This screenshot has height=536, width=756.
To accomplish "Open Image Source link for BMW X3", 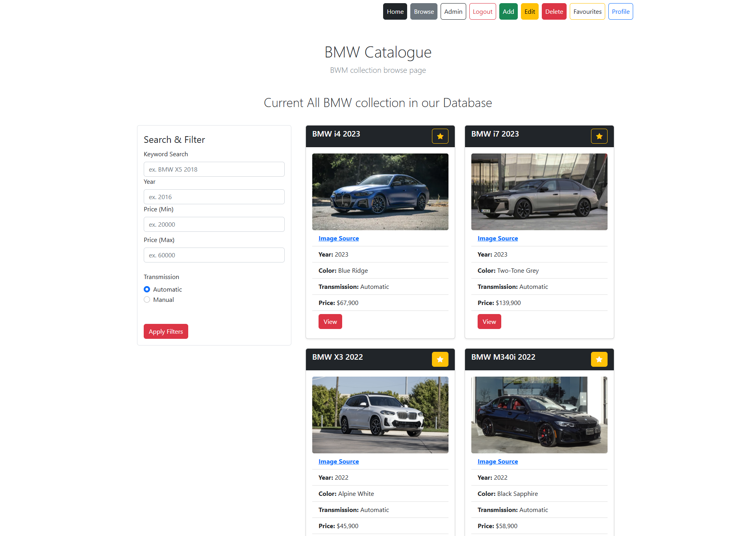I will coord(339,462).
